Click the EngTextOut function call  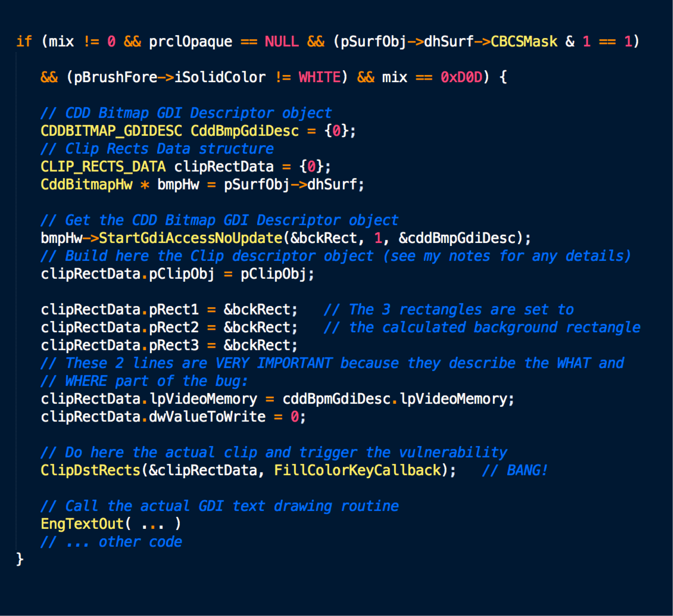pyautogui.click(x=82, y=524)
